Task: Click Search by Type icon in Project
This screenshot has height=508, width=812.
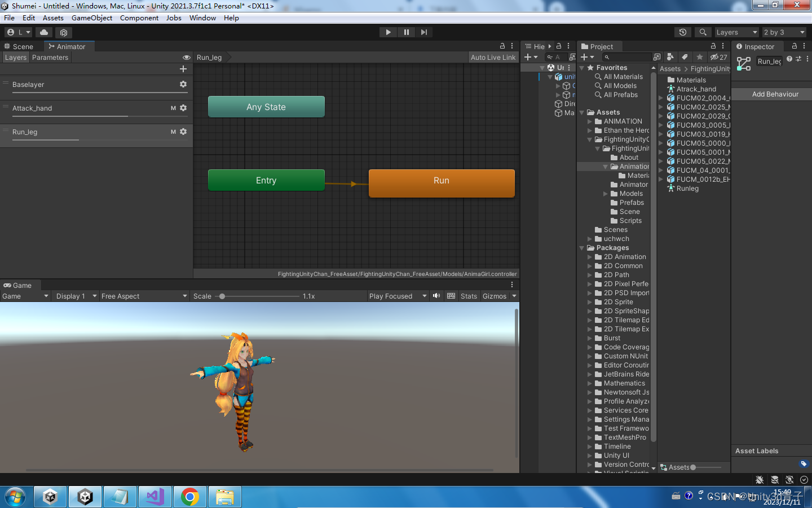Action: pyautogui.click(x=670, y=57)
